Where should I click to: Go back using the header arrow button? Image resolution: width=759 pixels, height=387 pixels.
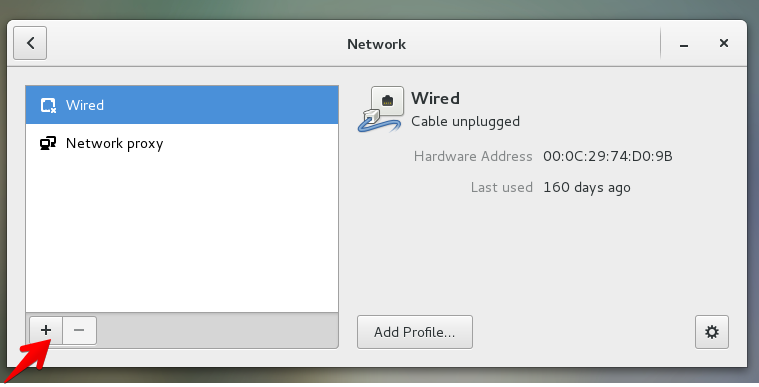(30, 43)
